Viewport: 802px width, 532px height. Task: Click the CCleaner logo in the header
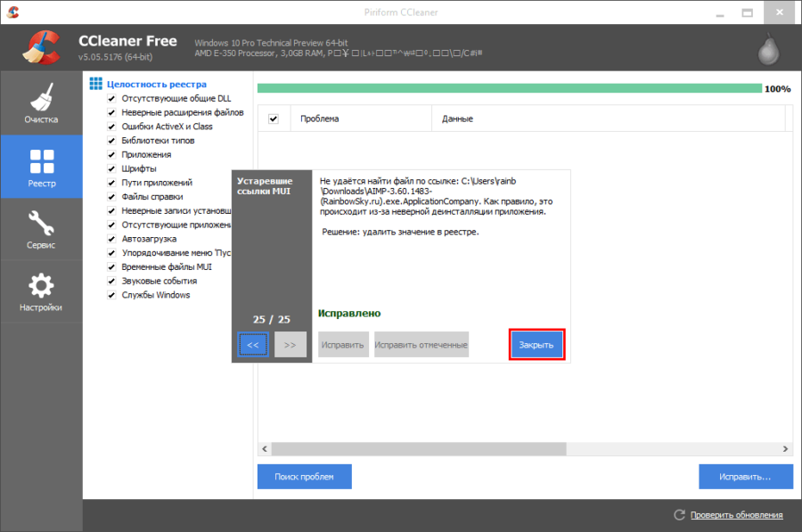tap(41, 48)
